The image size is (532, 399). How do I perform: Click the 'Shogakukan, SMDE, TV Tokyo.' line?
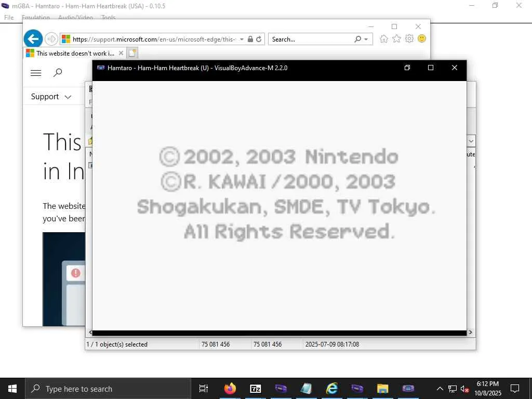(286, 207)
